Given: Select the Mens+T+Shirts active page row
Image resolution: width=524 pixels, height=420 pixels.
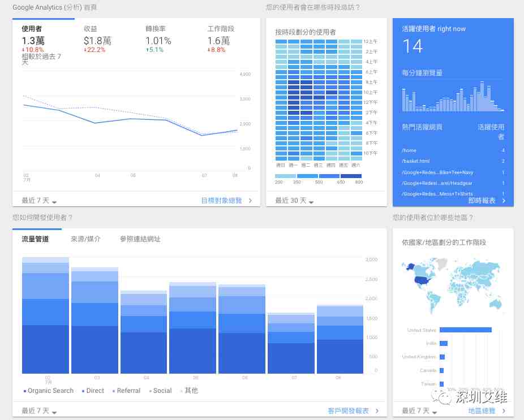Looking at the screenshot, I should click(453, 194).
